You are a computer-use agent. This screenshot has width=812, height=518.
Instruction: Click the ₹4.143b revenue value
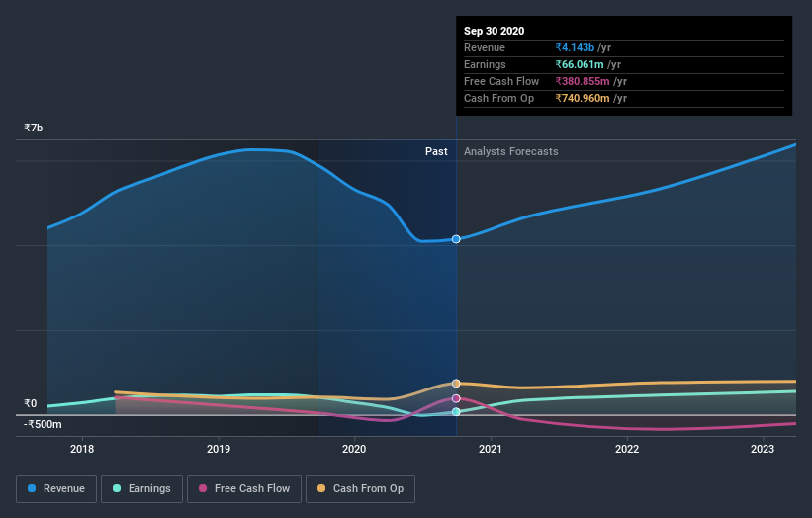(x=575, y=47)
